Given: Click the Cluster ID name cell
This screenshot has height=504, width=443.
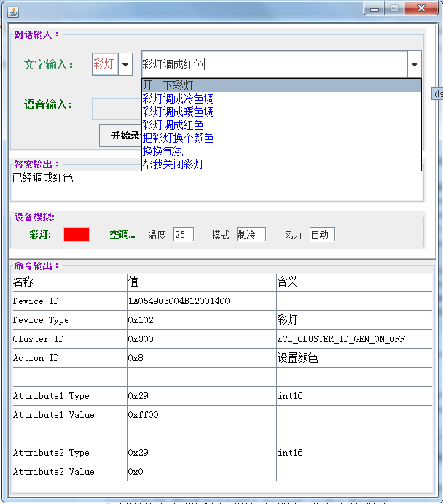Looking at the screenshot, I should pyautogui.click(x=70, y=338).
